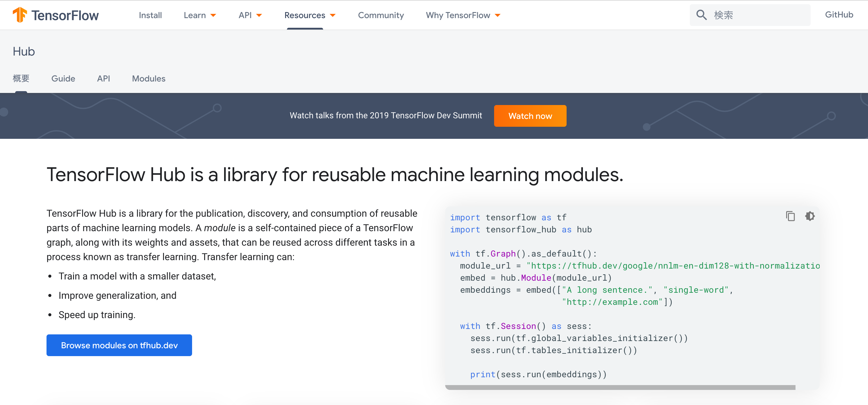Click the TensorFlow logo icon

click(x=20, y=15)
